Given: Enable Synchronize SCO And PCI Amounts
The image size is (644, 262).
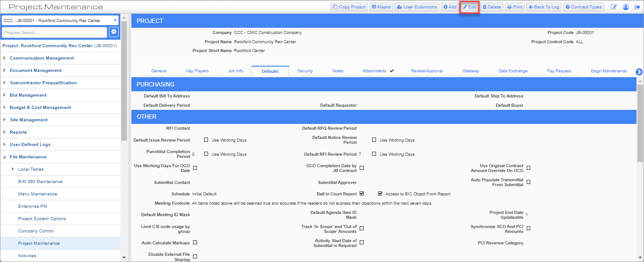Looking at the screenshot, I should 529,228.
